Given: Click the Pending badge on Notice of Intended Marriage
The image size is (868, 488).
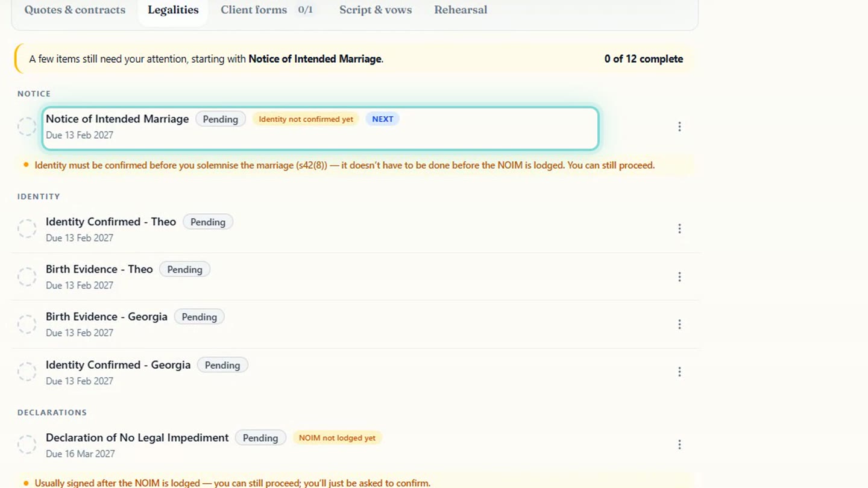Looking at the screenshot, I should point(221,119).
